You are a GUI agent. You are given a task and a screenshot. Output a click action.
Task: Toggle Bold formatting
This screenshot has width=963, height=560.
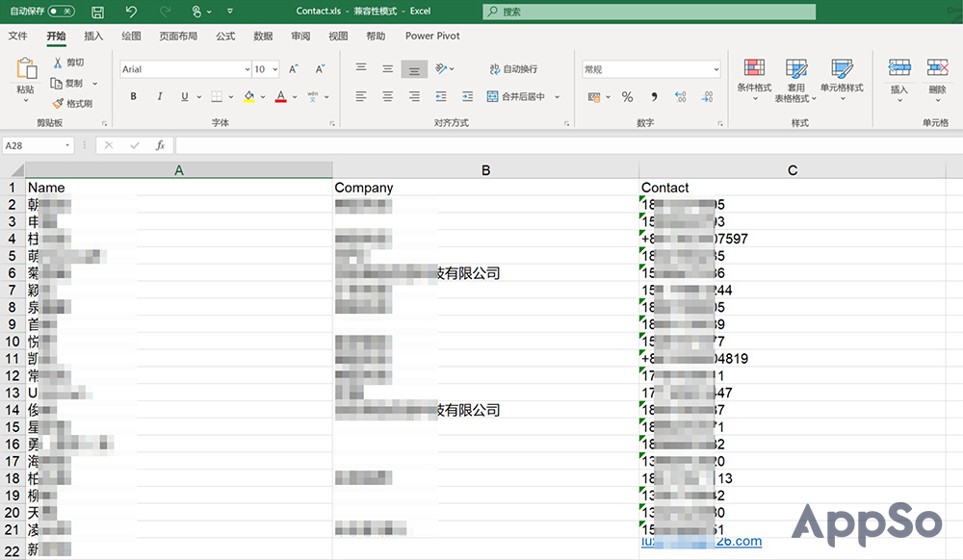(x=133, y=96)
